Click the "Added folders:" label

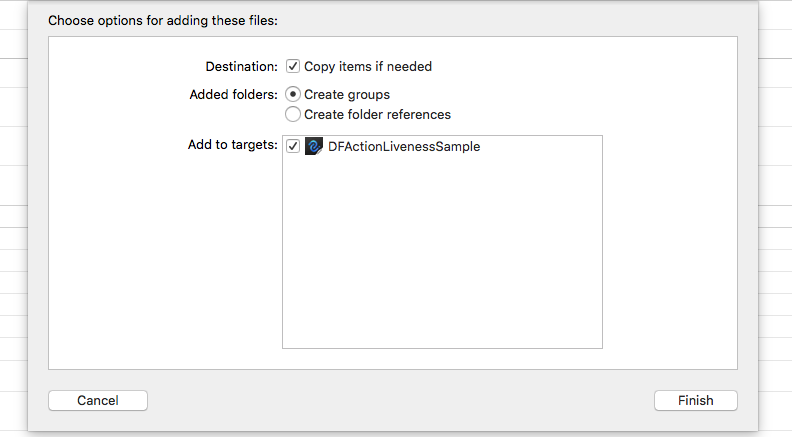point(233,94)
